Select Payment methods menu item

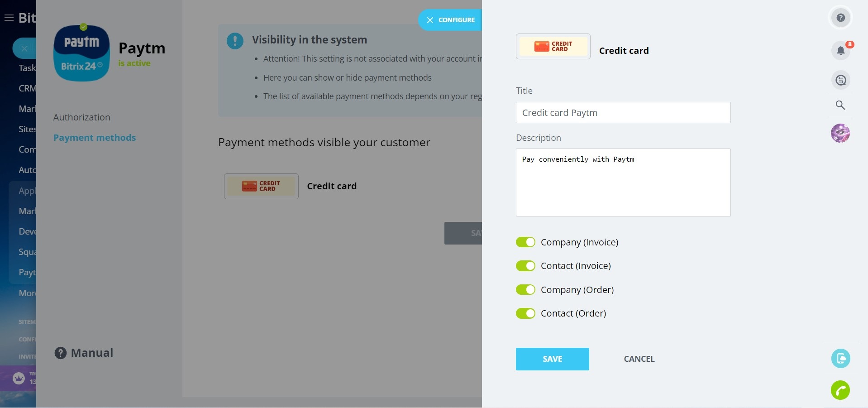(94, 138)
